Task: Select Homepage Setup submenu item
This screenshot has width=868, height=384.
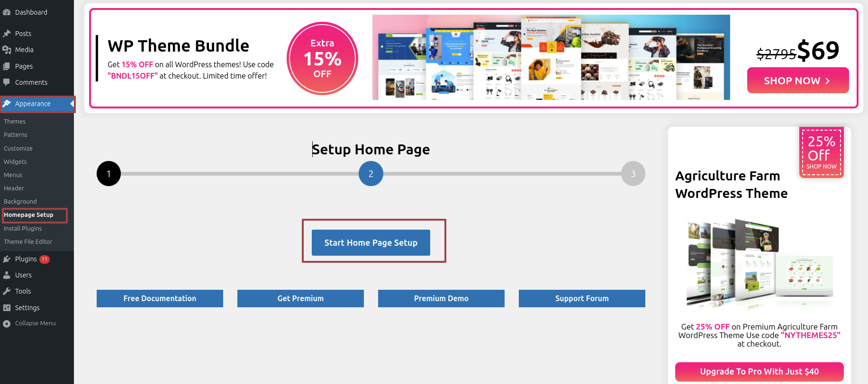Action: pos(28,215)
